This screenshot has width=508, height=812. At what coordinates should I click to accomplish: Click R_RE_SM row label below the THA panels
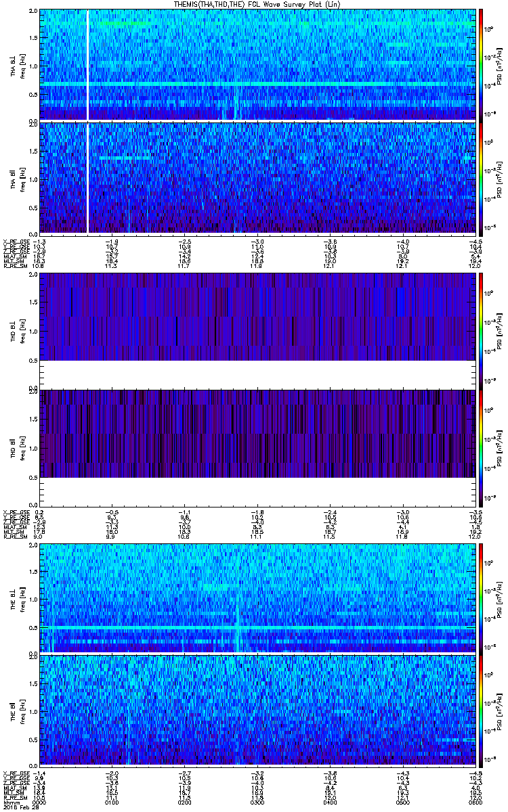point(14,265)
